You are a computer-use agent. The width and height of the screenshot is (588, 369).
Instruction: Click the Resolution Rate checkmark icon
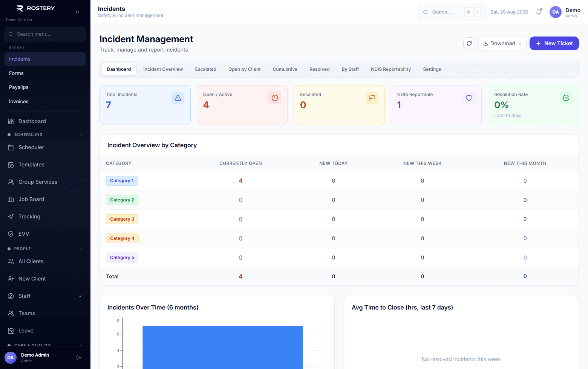(566, 98)
